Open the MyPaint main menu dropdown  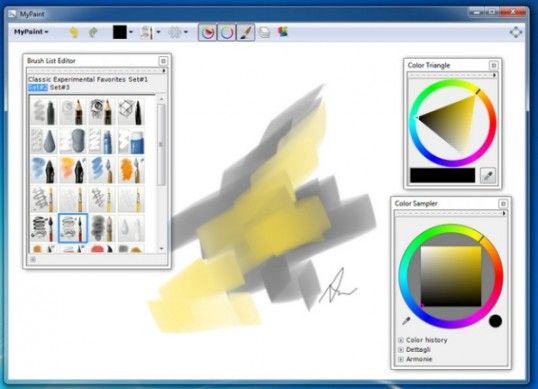click(31, 32)
